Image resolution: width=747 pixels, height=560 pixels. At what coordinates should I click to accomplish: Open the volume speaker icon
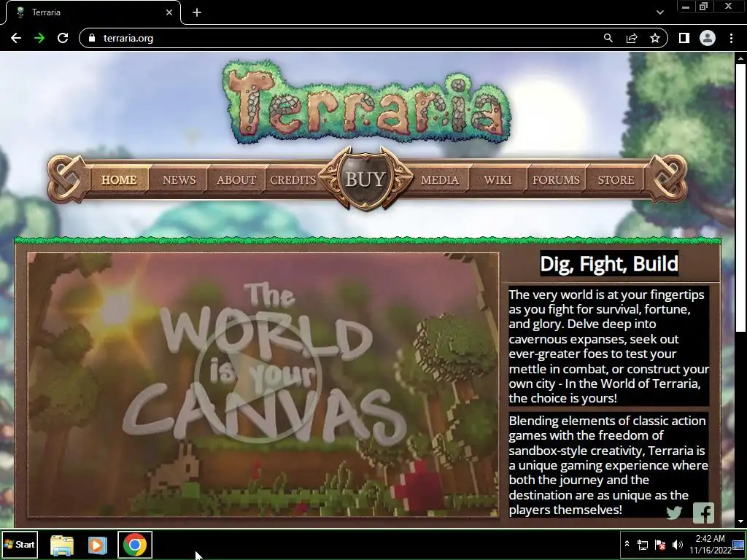pyautogui.click(x=678, y=545)
